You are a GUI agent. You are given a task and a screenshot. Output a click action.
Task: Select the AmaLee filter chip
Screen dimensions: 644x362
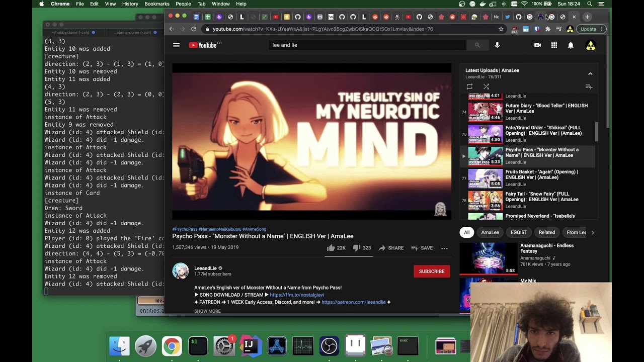pyautogui.click(x=490, y=232)
